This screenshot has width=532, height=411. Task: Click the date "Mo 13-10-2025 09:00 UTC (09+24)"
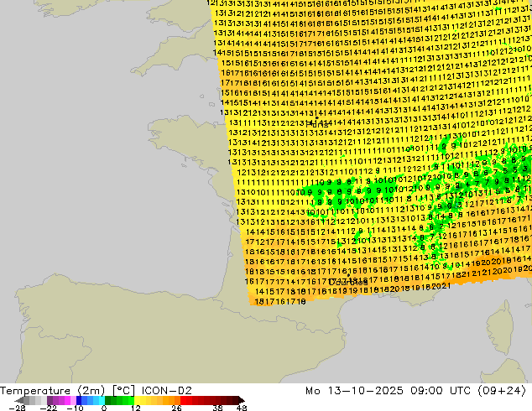[x=416, y=391]
